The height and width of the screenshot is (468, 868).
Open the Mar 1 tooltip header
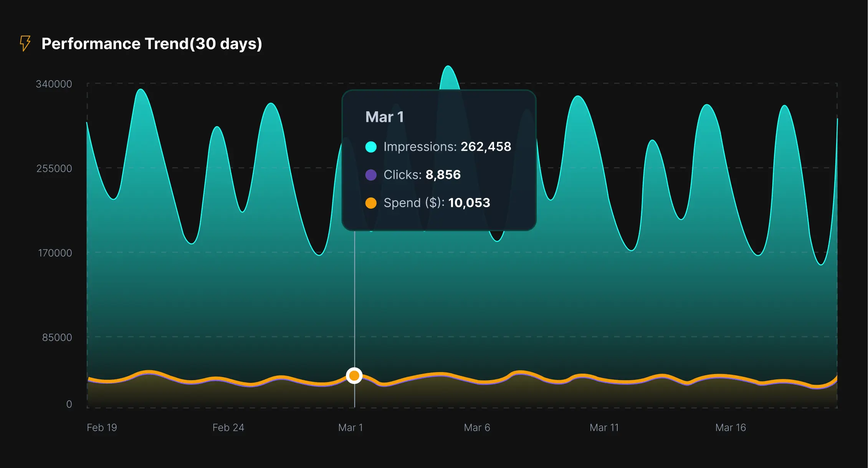click(x=385, y=117)
